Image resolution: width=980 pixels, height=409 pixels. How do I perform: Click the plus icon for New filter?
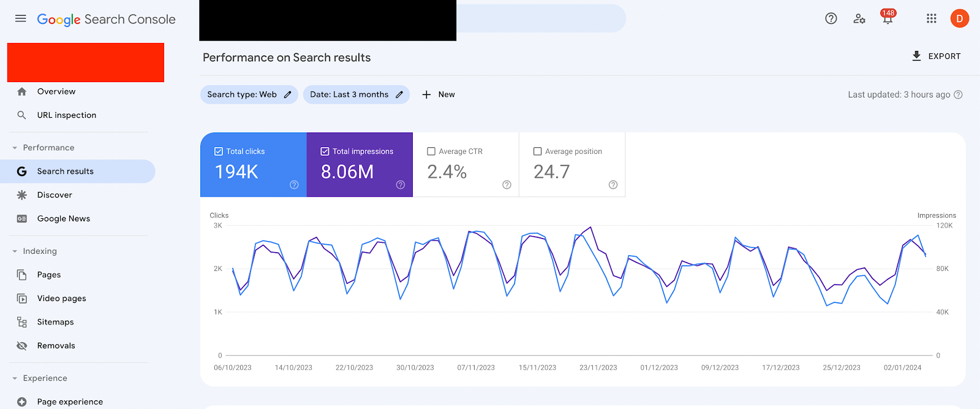coord(426,94)
